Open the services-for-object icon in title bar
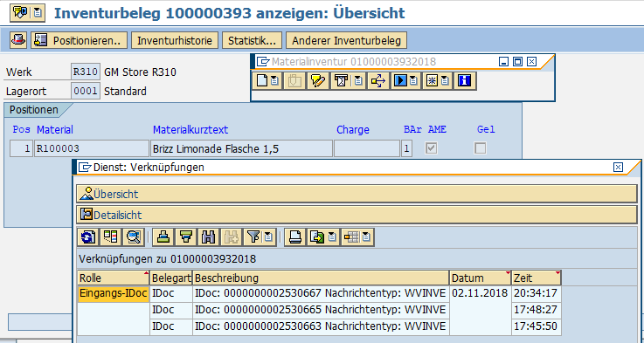 [20, 12]
